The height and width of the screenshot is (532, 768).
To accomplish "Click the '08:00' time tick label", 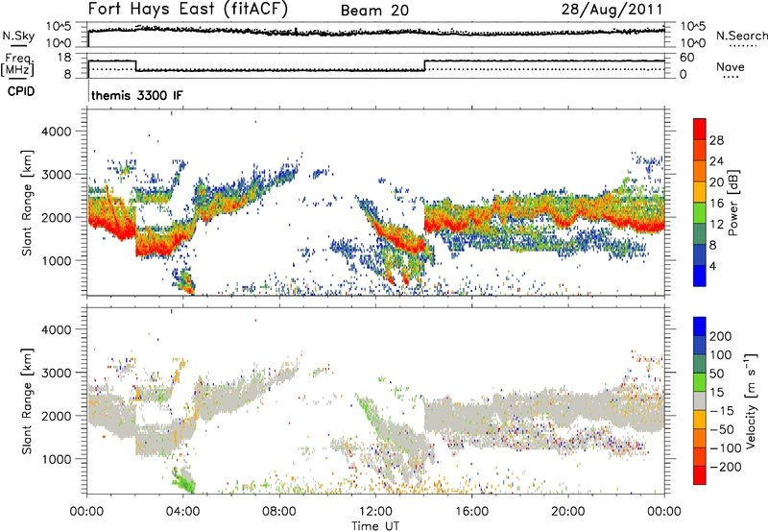I will (279, 512).
